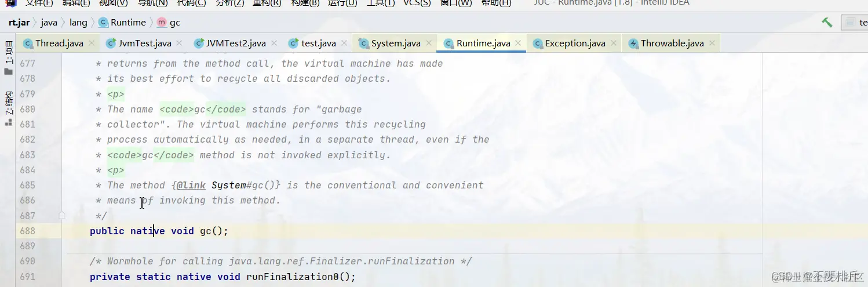Click the runFinalization0() method name

click(292, 277)
